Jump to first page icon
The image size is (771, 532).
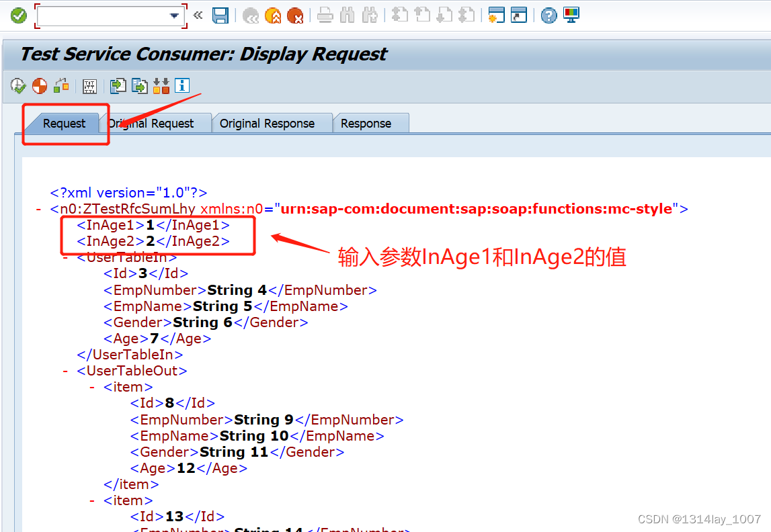[400, 15]
